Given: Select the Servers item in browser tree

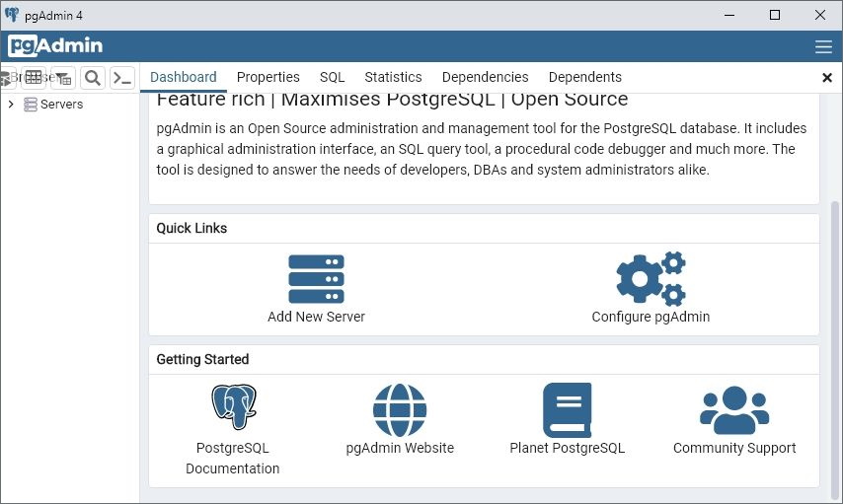Looking at the screenshot, I should coord(61,105).
